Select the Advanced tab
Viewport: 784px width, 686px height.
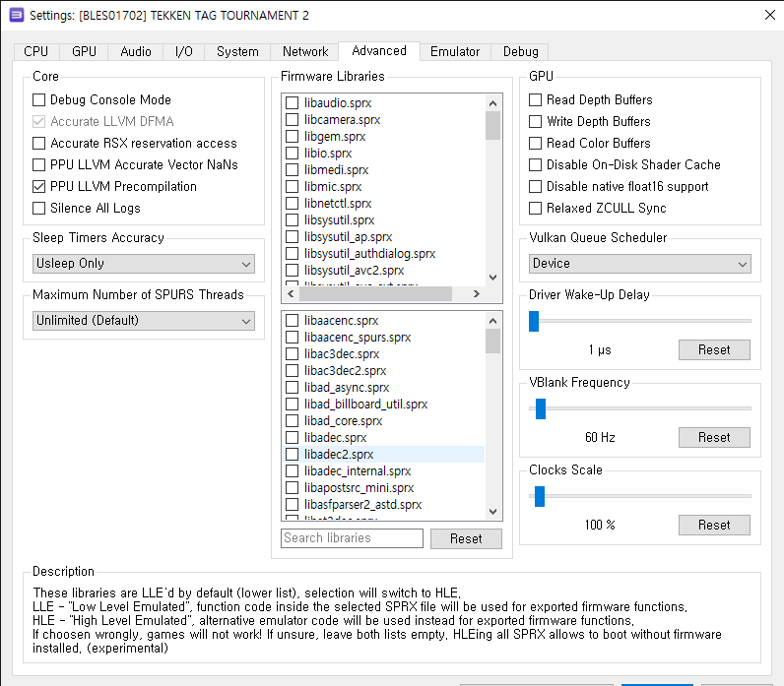point(379,51)
